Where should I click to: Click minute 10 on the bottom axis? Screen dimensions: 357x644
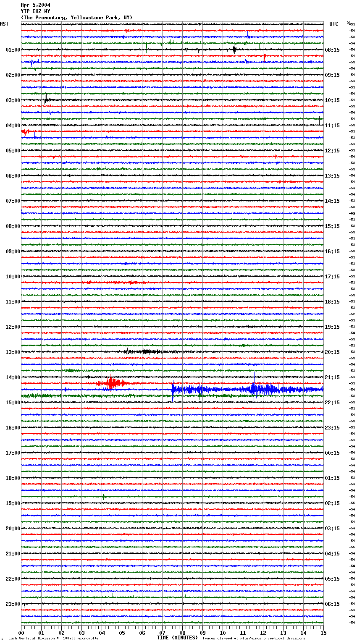(x=223, y=632)
